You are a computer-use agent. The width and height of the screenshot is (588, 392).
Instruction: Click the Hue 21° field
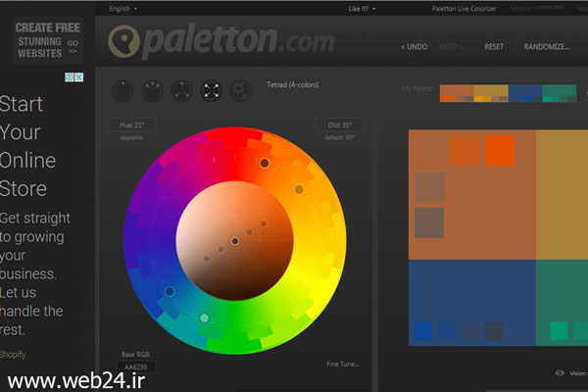tap(132, 124)
